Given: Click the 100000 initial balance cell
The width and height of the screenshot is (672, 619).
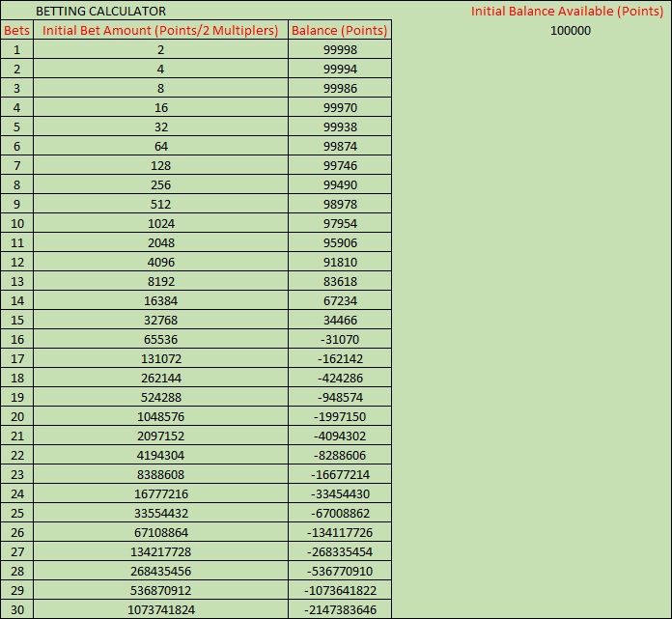Looking at the screenshot, I should (571, 31).
